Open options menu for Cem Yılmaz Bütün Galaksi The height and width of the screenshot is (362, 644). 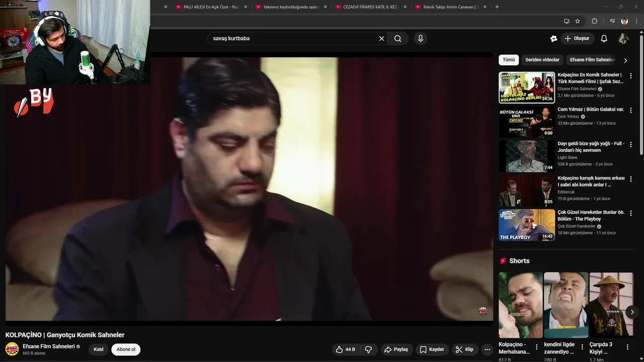tap(631, 110)
